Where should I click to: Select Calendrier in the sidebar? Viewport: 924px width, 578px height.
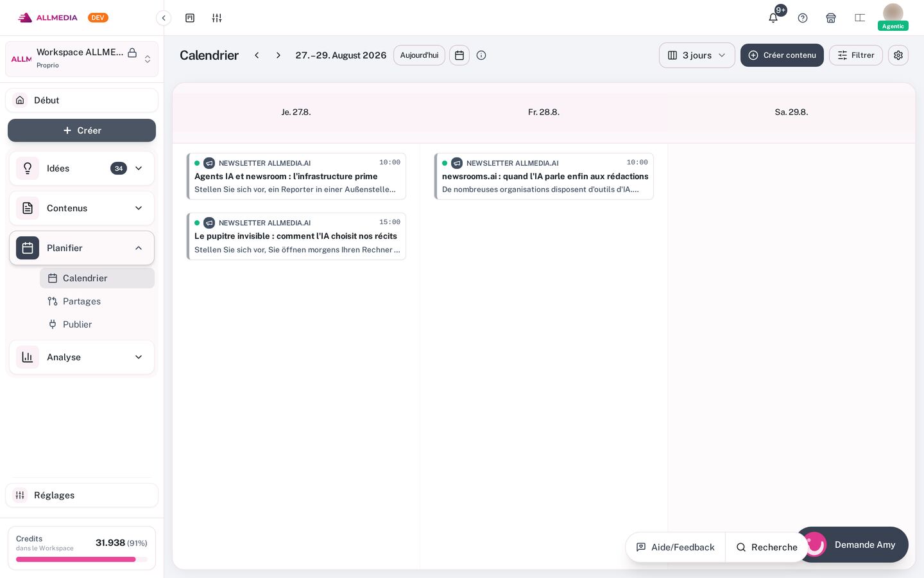pyautogui.click(x=97, y=278)
